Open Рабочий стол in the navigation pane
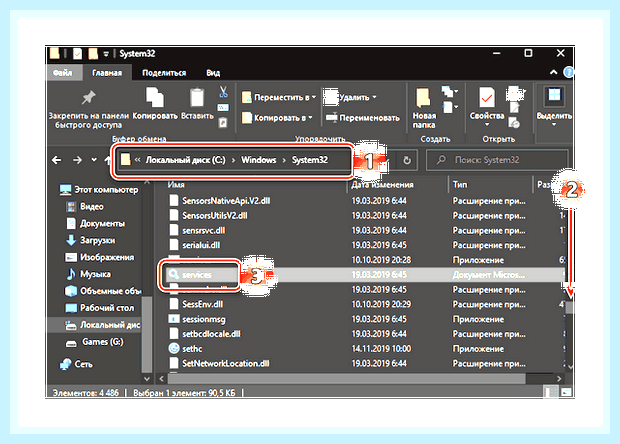 [100, 308]
